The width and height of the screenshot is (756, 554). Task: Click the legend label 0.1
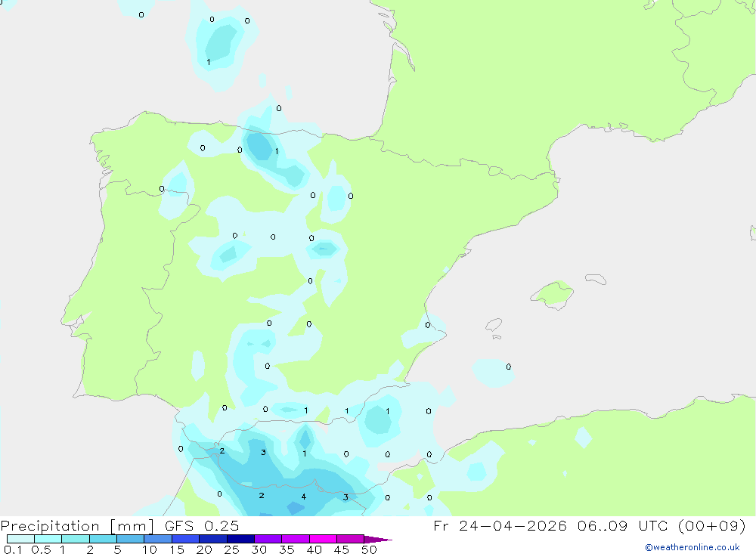[13, 549]
